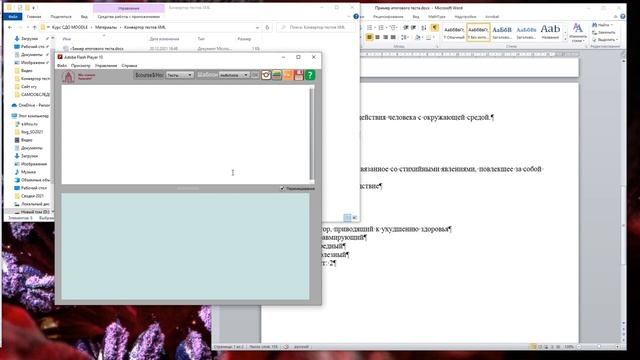Click details view icon at Explorer bottom right
Viewport: 640px width, 360px height.
347,218
